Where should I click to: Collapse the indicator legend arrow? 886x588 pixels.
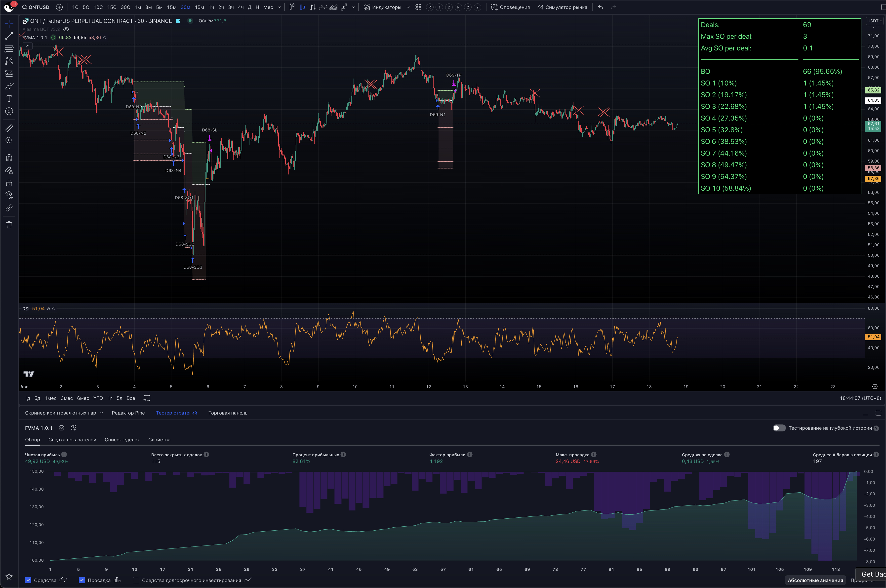[27, 46]
